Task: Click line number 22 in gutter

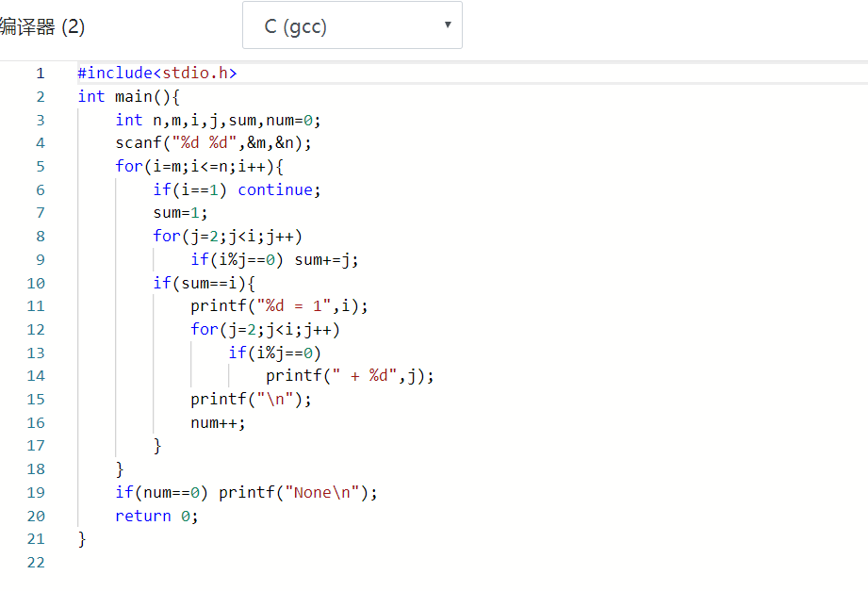Action: [36, 563]
